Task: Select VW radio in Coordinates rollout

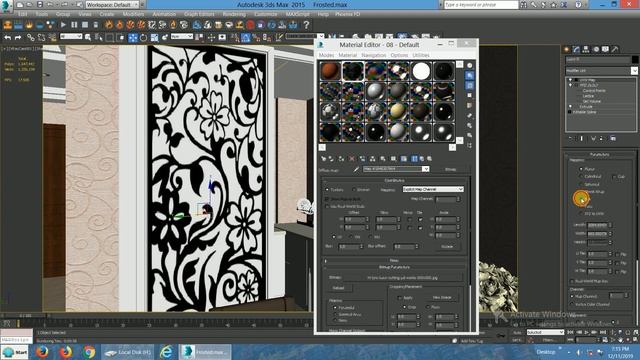Action: (x=352, y=237)
